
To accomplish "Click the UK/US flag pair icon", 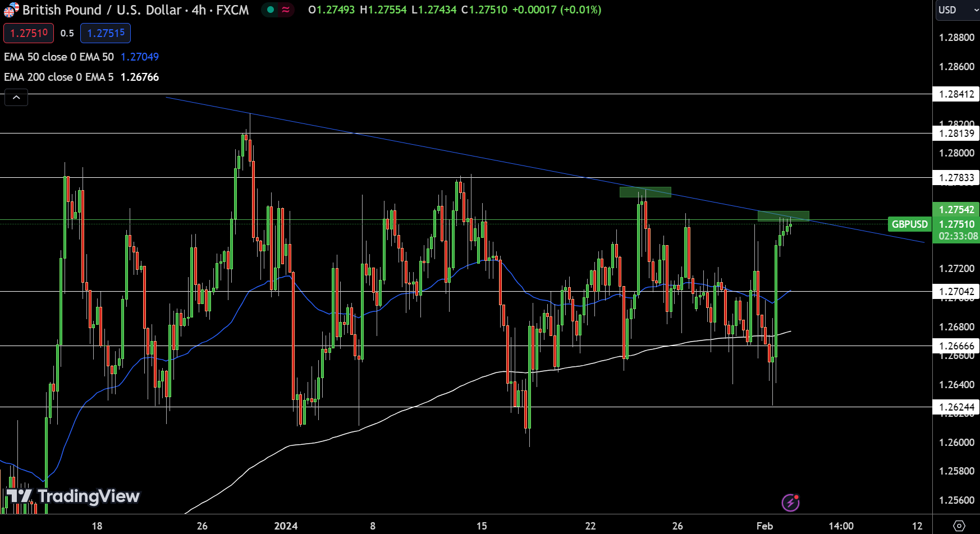I will 11,10.
